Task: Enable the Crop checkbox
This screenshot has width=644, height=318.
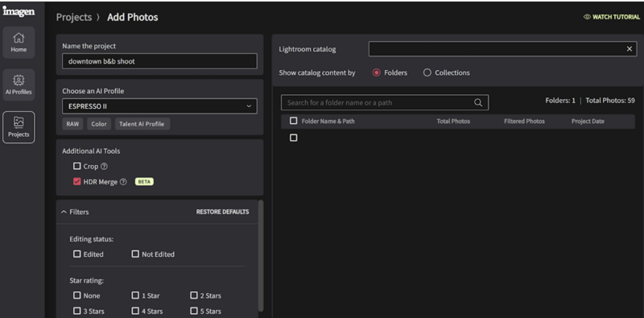Action: tap(76, 167)
